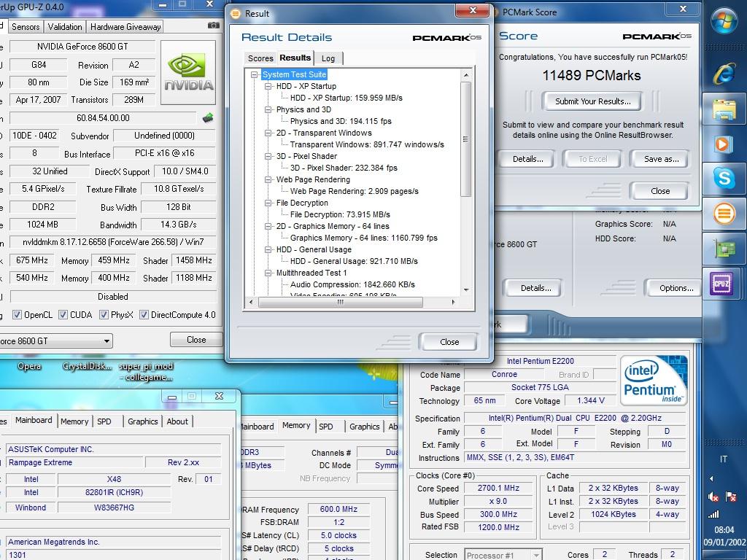Collapse the 3D - Pixel Shader node
The image size is (747, 560).
268,156
